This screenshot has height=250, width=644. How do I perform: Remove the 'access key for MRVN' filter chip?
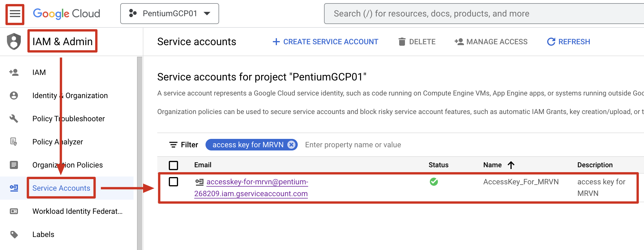(x=291, y=145)
